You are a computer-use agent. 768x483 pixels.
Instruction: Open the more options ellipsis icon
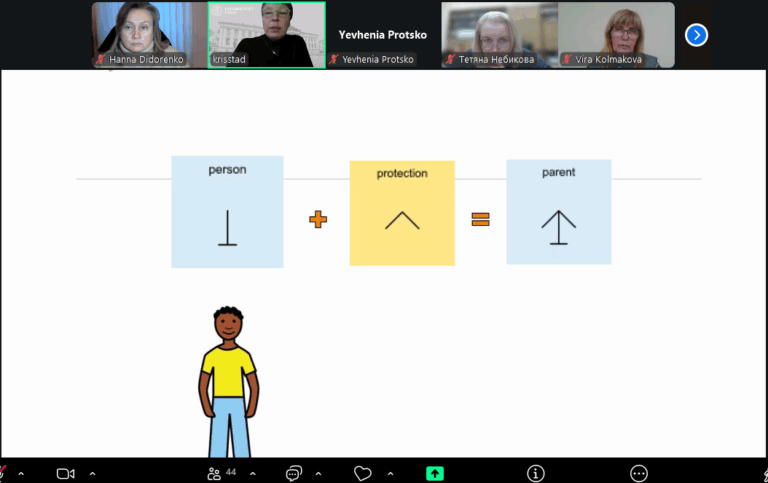coord(639,473)
